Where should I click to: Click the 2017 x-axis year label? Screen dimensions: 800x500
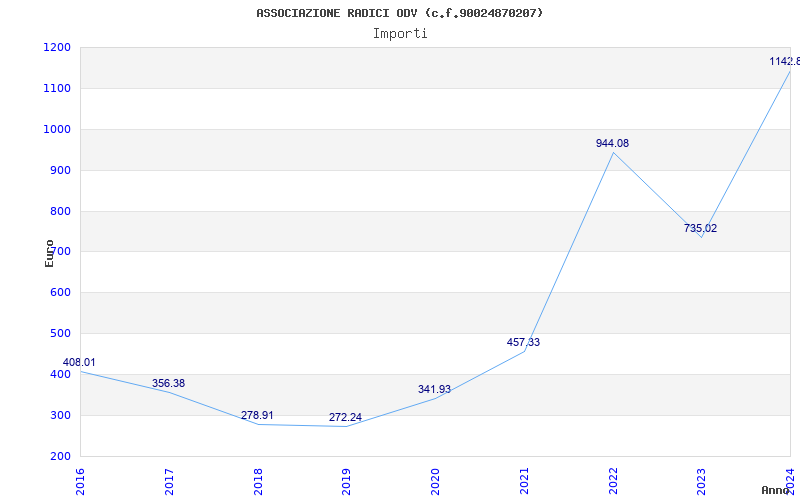coord(169,482)
